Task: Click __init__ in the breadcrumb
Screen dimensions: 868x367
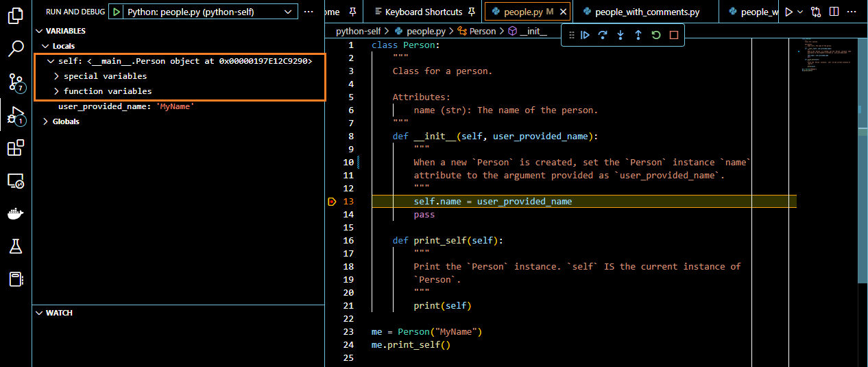Action: 527,31
